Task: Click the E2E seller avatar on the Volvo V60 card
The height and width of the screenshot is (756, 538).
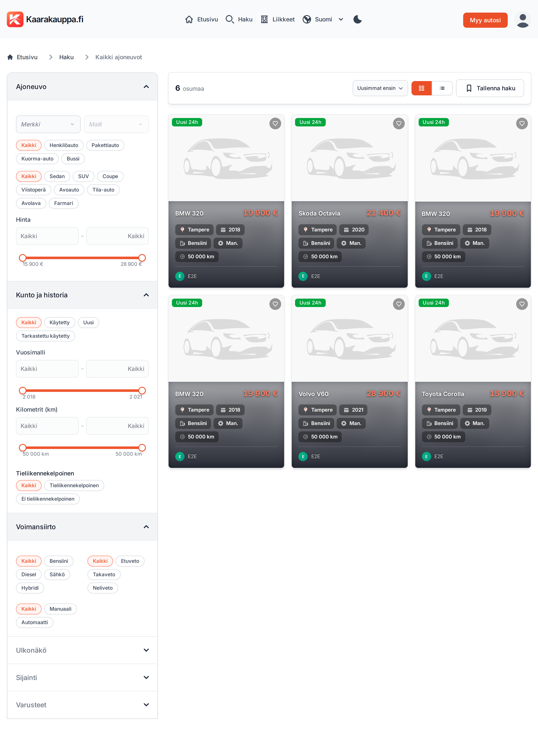Action: click(x=303, y=457)
